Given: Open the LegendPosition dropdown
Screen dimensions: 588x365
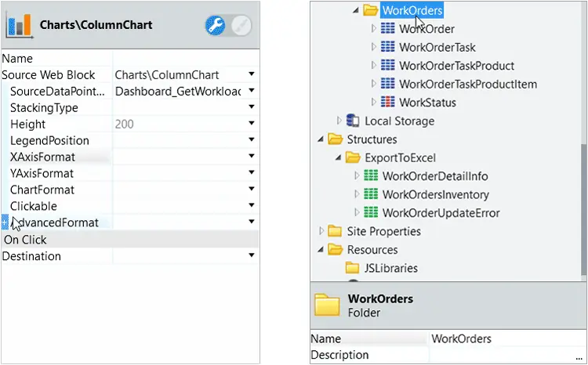Looking at the screenshot, I should tap(252, 139).
